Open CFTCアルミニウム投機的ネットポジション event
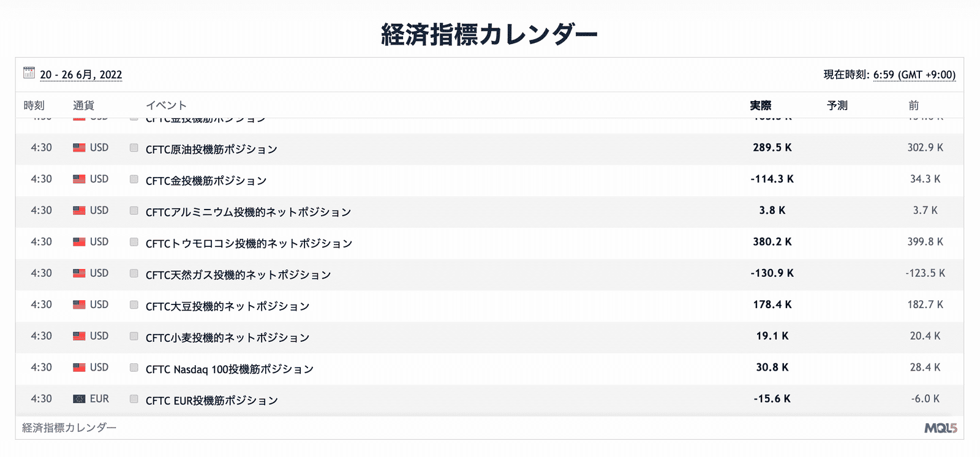This screenshot has width=980, height=457. click(248, 212)
